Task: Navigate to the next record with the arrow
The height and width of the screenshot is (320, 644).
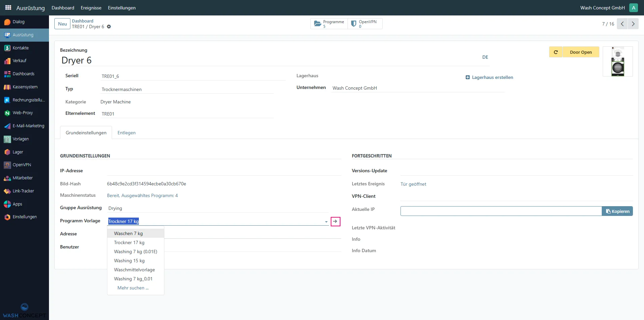Action: 633,24
